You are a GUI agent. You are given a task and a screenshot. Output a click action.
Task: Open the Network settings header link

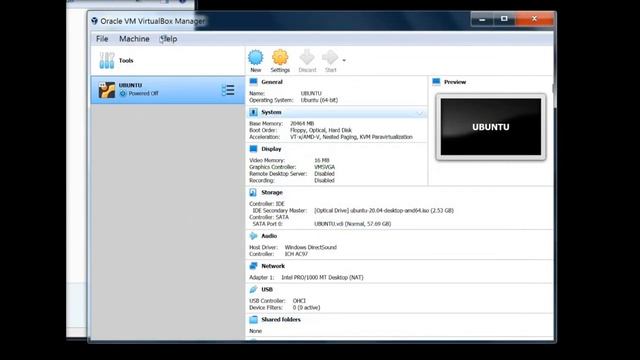[273, 266]
